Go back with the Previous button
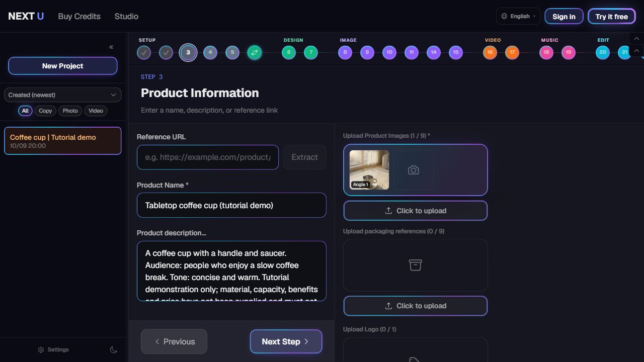 coord(174,342)
